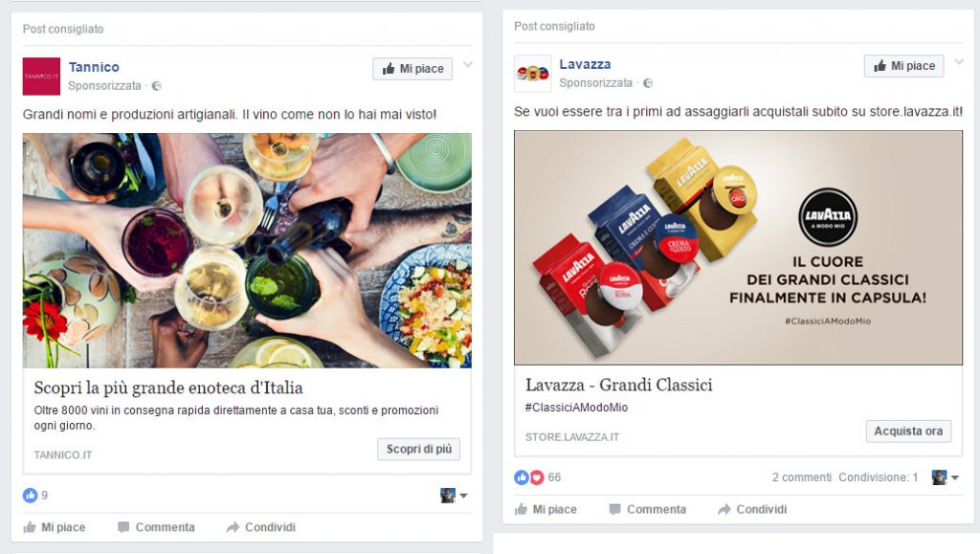The image size is (980, 554).
Task: Click the Tannico profile logo
Action: (x=41, y=77)
